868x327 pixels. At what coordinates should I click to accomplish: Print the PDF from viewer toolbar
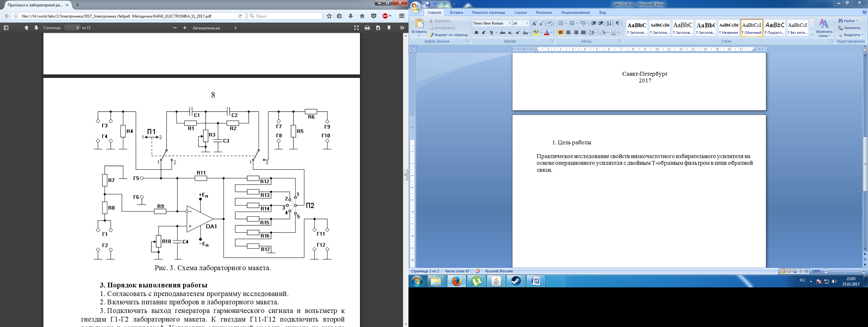(x=367, y=28)
